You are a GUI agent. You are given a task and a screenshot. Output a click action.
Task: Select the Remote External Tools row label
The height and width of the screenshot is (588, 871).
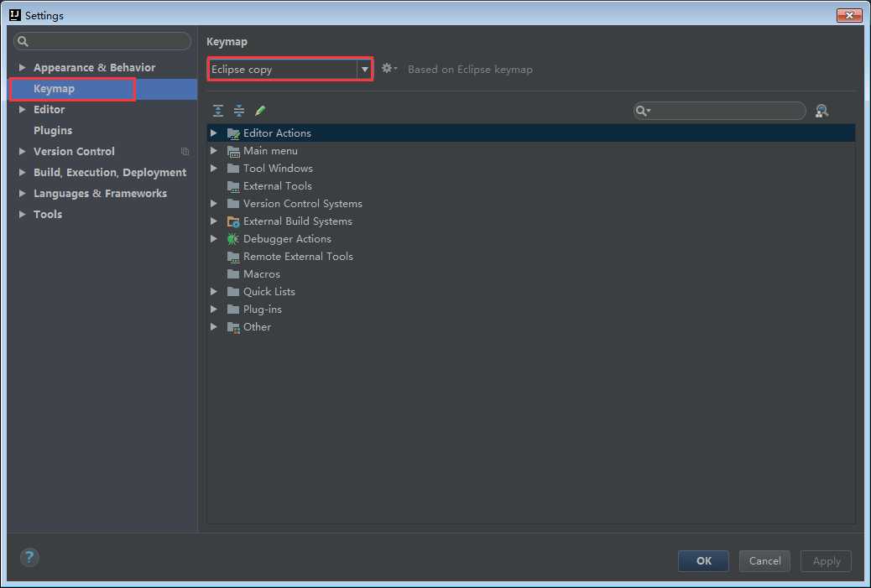pos(298,257)
